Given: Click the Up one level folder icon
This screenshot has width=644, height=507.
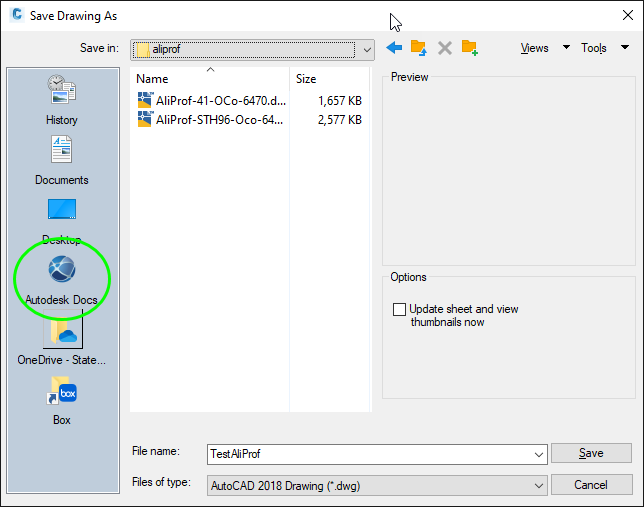Looking at the screenshot, I should 419,48.
